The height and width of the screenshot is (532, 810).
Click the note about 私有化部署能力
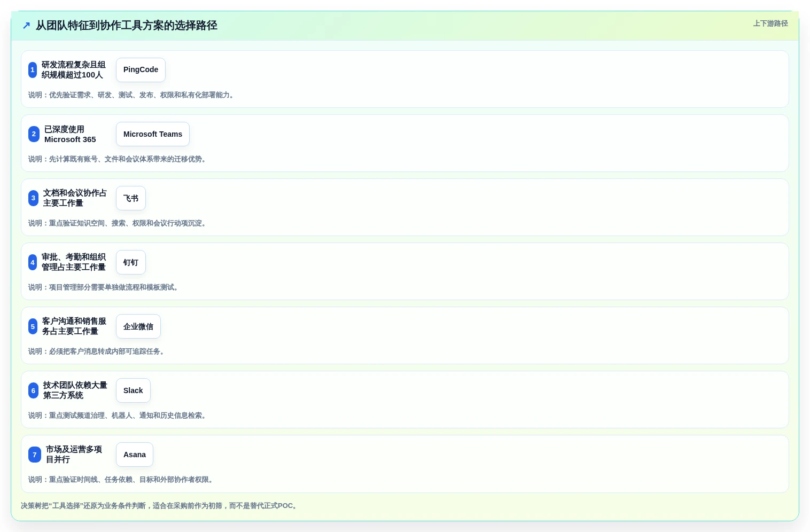pyautogui.click(x=132, y=95)
